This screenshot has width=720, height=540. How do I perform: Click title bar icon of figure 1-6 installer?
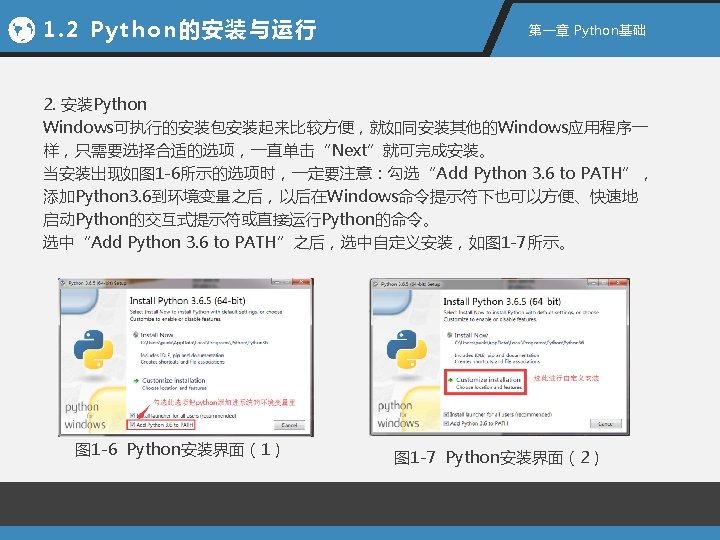coord(64,283)
